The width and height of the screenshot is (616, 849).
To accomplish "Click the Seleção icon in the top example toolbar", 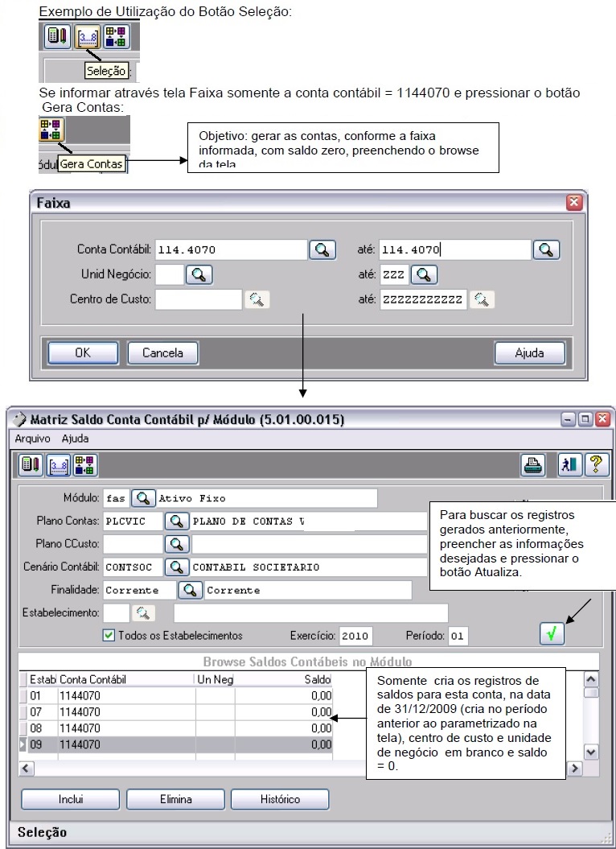I will [87, 37].
